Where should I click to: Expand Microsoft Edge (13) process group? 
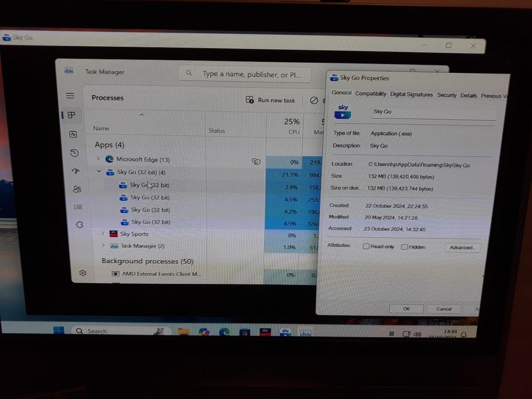point(98,158)
